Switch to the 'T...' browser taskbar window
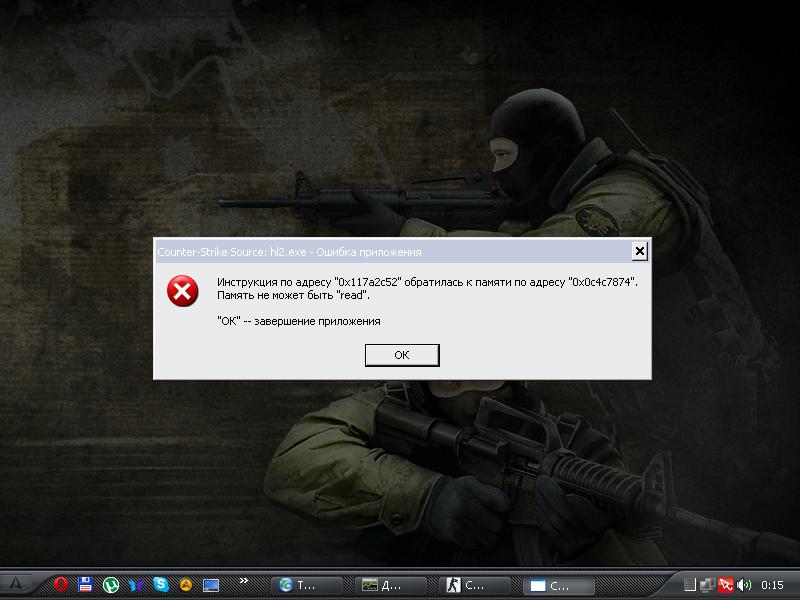Viewport: 800px width, 600px height. pos(306,585)
